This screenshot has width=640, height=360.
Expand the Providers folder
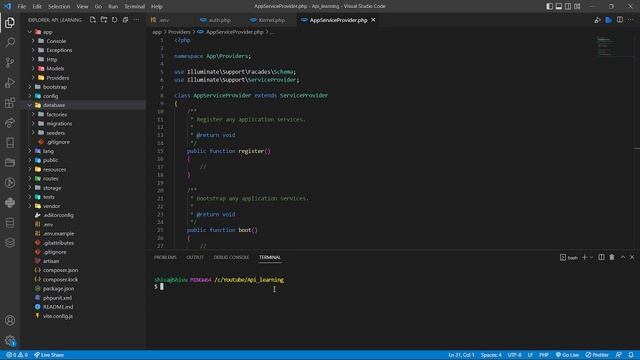tap(33, 78)
